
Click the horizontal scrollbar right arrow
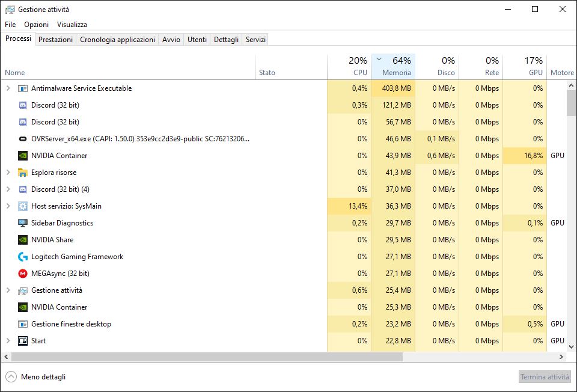561,357
